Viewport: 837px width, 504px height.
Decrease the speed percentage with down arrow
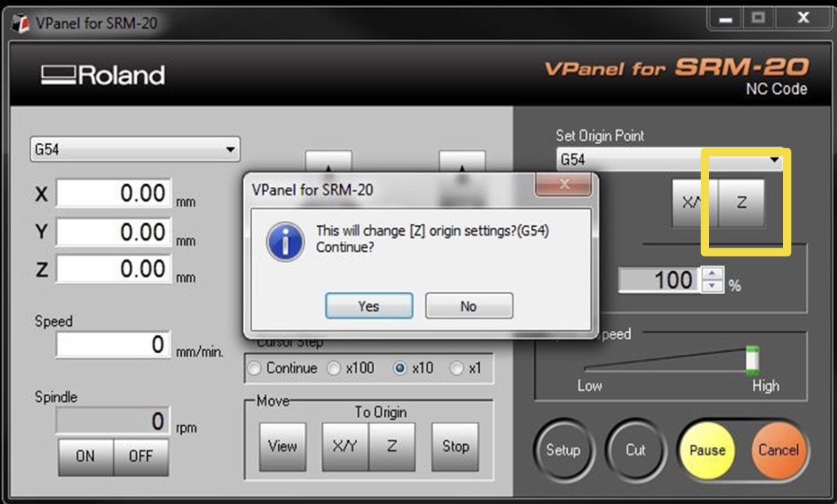pos(712,287)
